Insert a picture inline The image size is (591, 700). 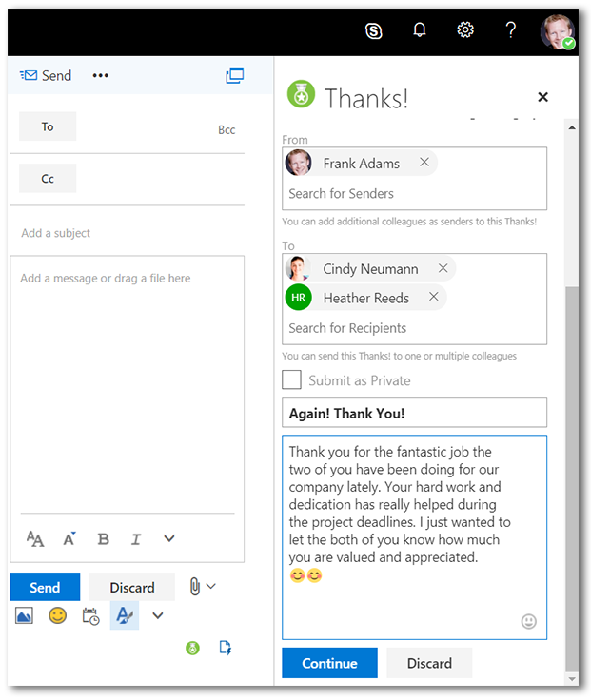[x=24, y=616]
